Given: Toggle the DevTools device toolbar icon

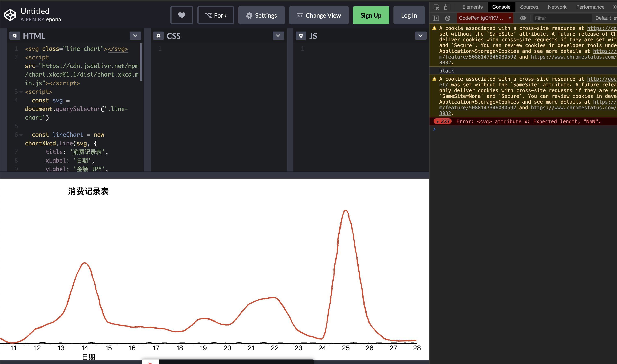Looking at the screenshot, I should pos(447,7).
